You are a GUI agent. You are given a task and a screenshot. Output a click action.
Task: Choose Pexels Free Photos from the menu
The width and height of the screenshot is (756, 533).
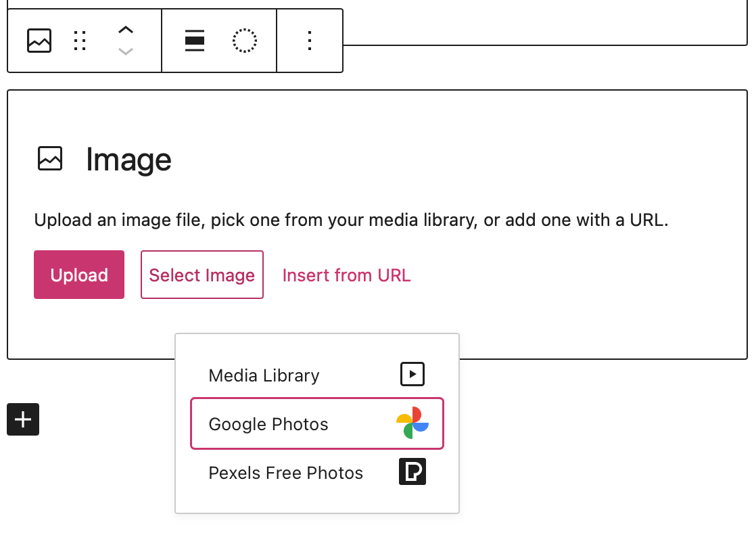[316, 472]
